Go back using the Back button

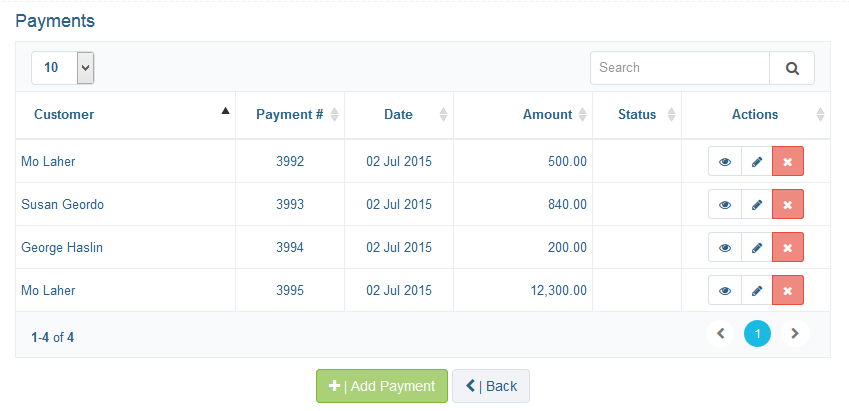point(491,386)
